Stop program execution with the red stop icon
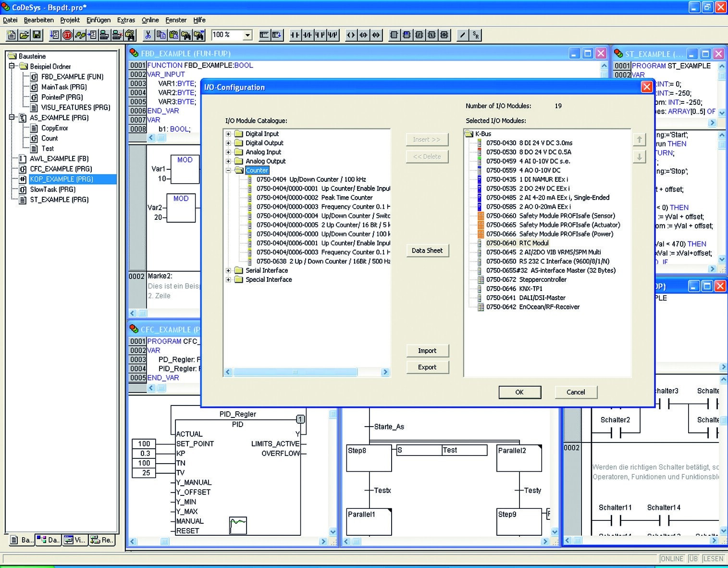This screenshot has width=728, height=568. point(66,35)
